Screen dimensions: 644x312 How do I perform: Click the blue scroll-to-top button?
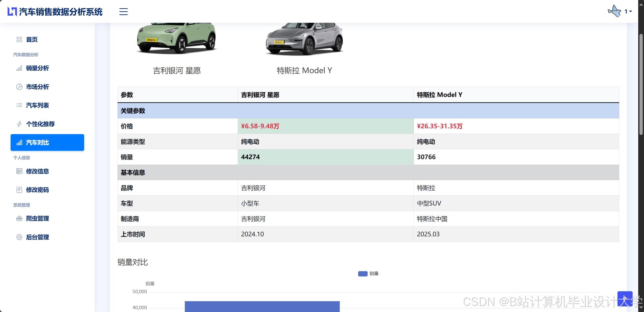click(x=625, y=299)
